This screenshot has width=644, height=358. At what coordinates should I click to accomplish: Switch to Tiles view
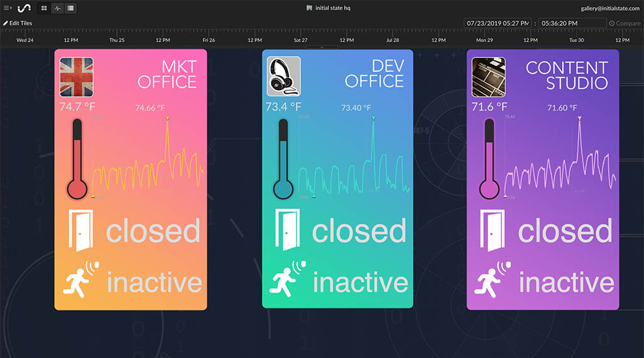pos(44,8)
